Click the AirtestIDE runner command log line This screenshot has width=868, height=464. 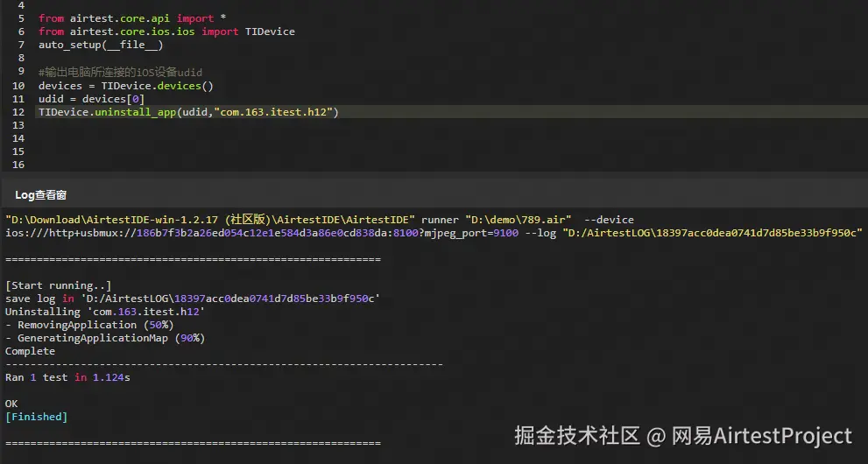[x=320, y=220]
